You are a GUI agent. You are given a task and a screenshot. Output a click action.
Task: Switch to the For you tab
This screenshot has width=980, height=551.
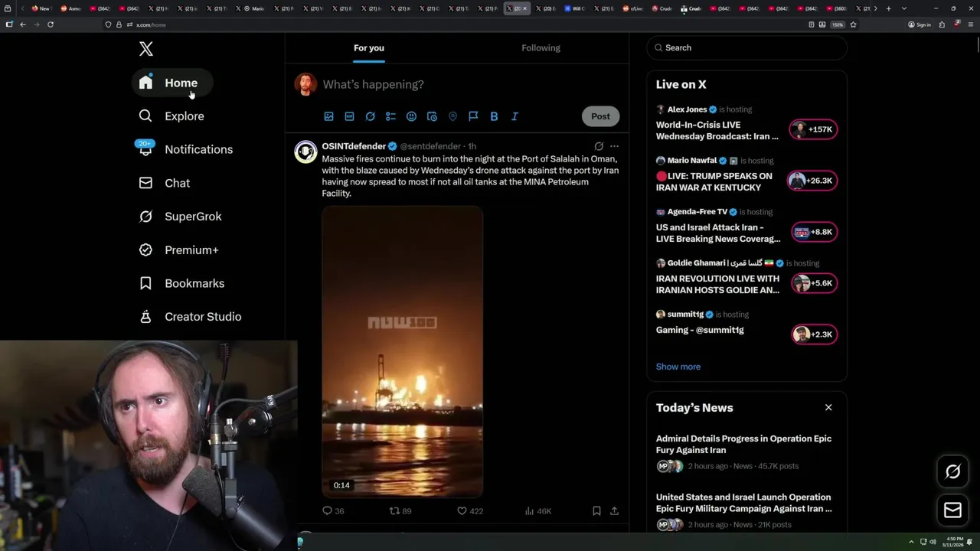coord(369,47)
